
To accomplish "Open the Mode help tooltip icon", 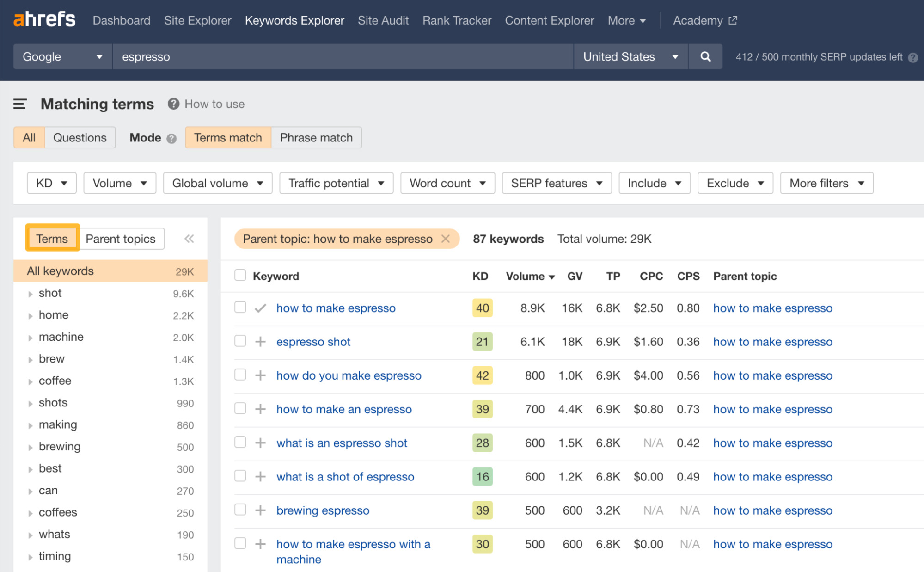I will [x=171, y=138].
